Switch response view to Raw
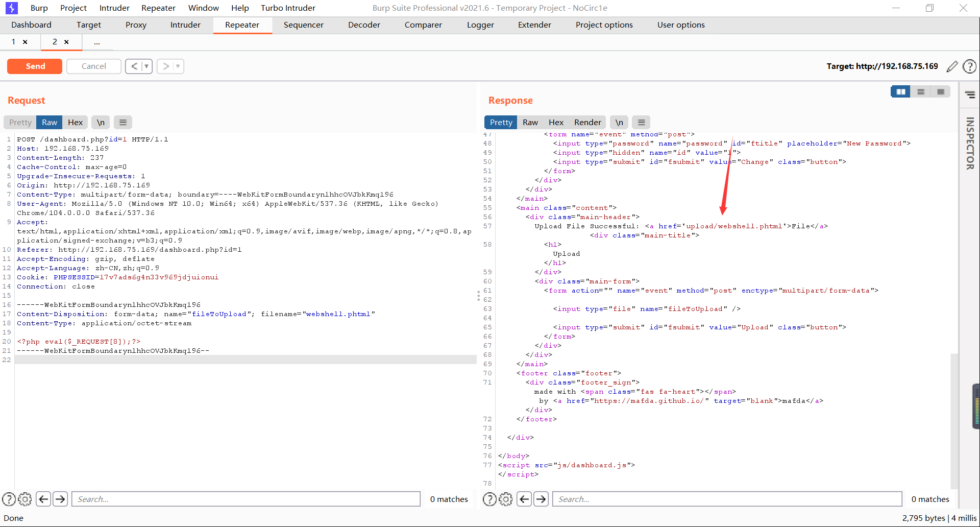Screen dimensions: 980x527 (x=530, y=123)
